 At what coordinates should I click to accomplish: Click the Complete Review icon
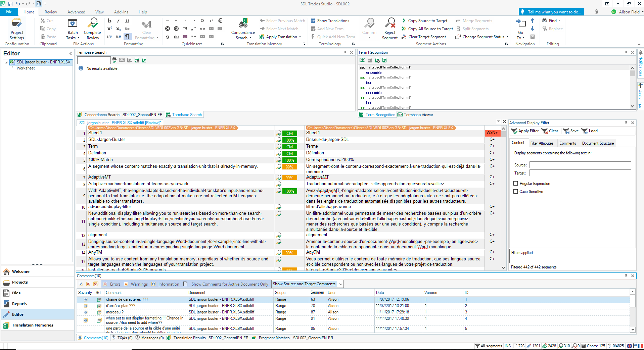coord(92,23)
